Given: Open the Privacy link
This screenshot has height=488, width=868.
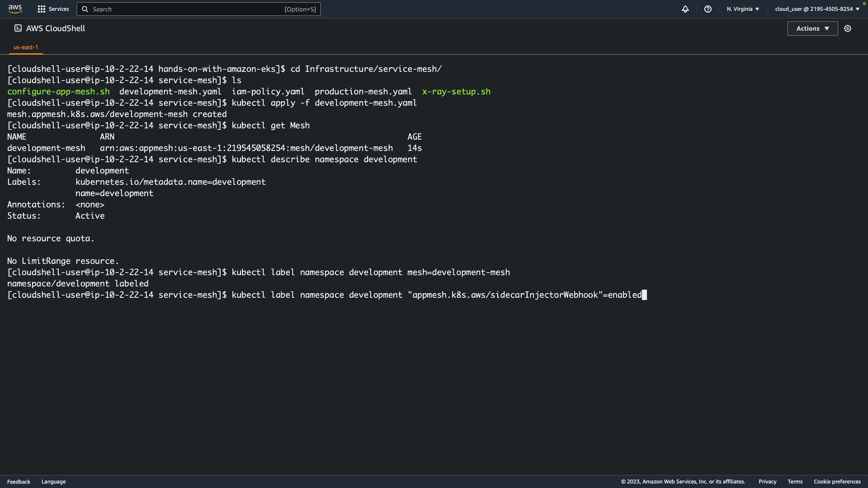Looking at the screenshot, I should tap(767, 482).
